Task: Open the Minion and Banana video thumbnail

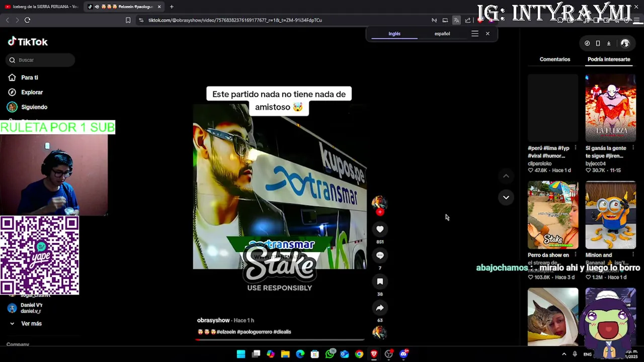Action: (x=610, y=215)
